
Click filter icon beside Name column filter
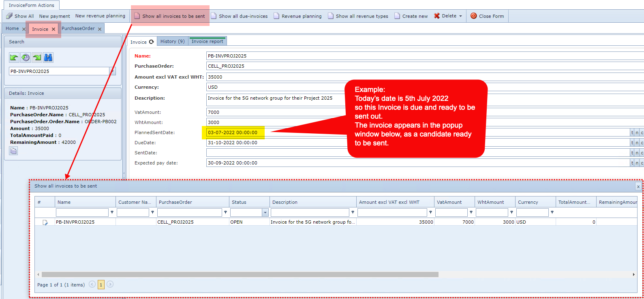(x=112, y=212)
